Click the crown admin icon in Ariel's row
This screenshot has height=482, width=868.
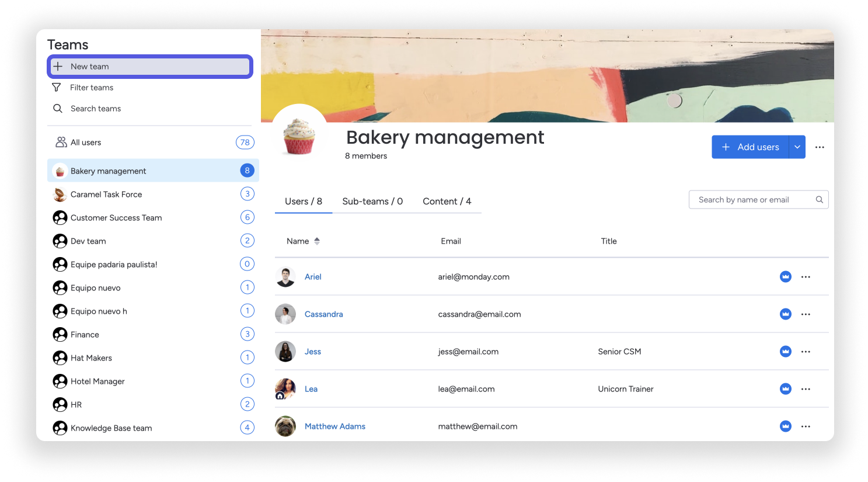(x=786, y=277)
